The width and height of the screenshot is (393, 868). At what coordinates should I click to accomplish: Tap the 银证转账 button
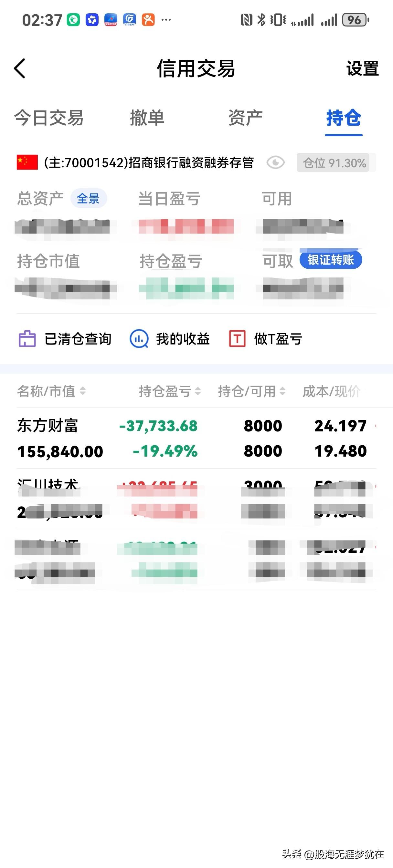[331, 260]
